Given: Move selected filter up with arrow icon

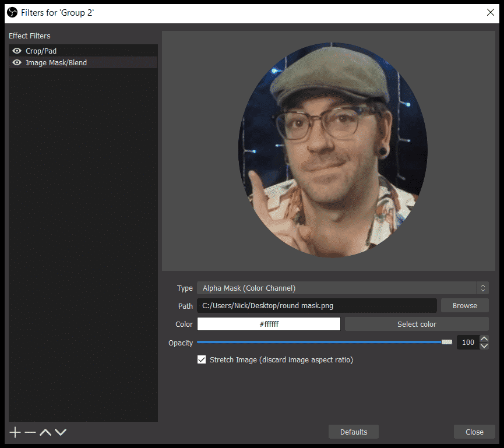Looking at the screenshot, I should (45, 432).
